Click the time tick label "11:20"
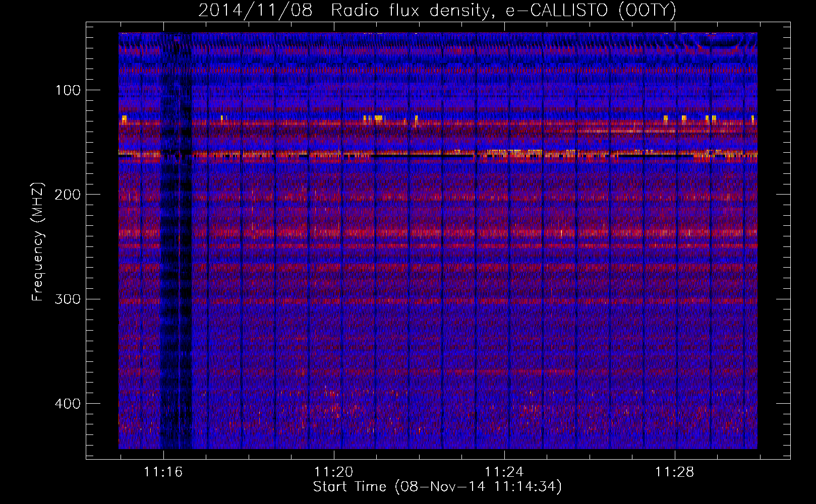816x504 pixels. [333, 472]
